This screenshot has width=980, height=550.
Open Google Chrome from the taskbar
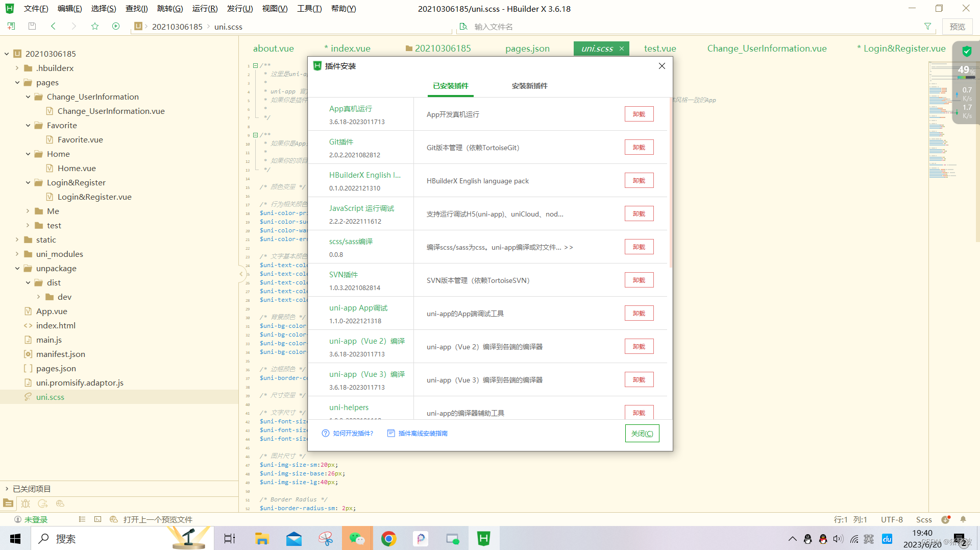click(x=389, y=538)
